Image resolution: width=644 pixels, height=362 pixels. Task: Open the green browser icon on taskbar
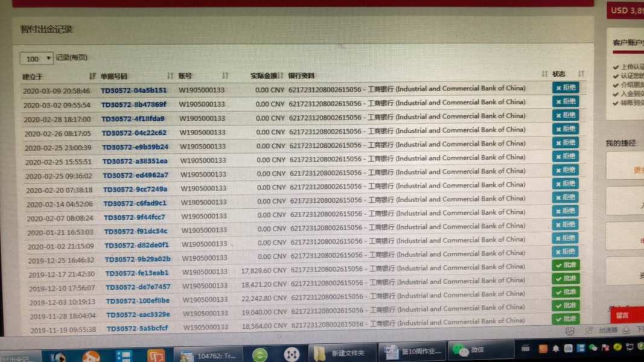coord(260,355)
